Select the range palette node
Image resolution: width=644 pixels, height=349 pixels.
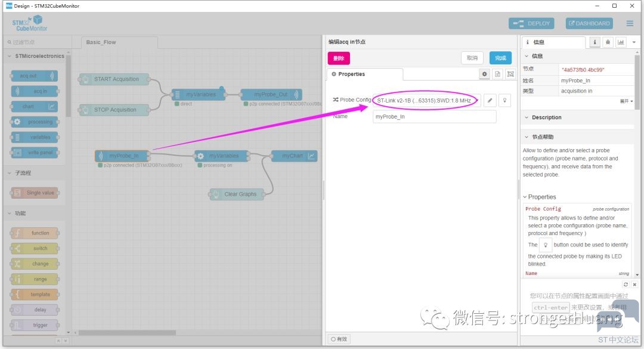point(35,279)
